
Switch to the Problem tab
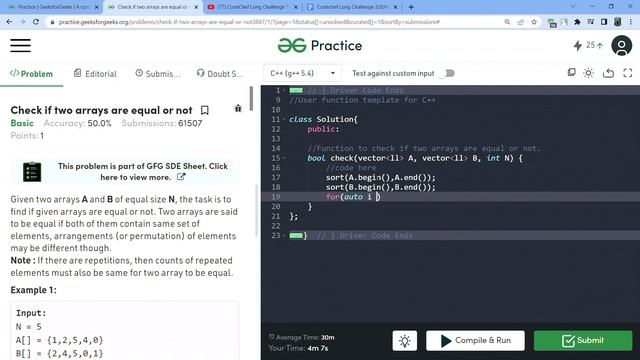(x=31, y=73)
